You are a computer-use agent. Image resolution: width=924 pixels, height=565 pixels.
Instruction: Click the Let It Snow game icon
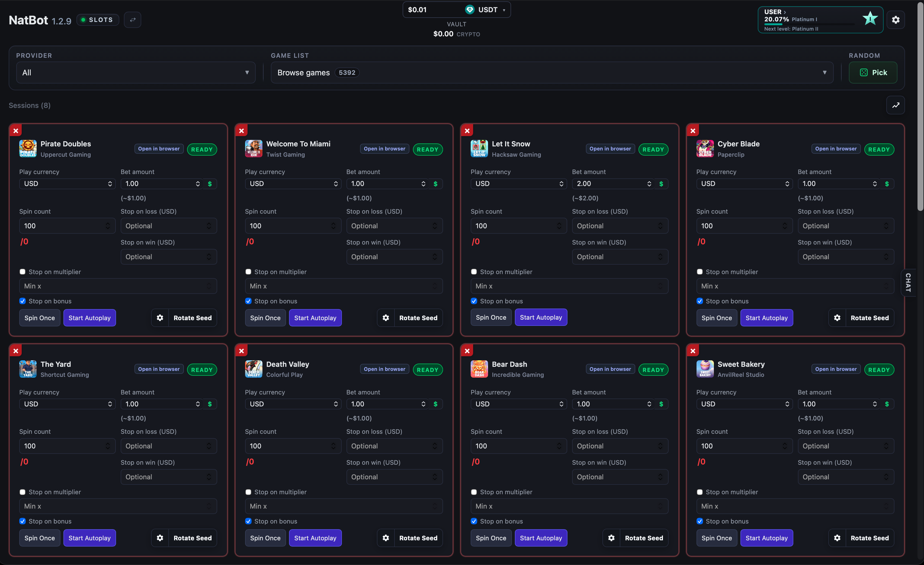[x=479, y=149]
